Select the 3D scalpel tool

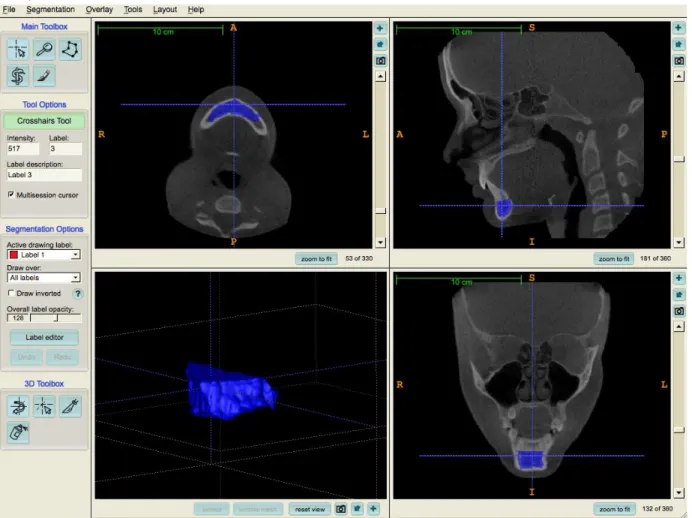tap(70, 406)
